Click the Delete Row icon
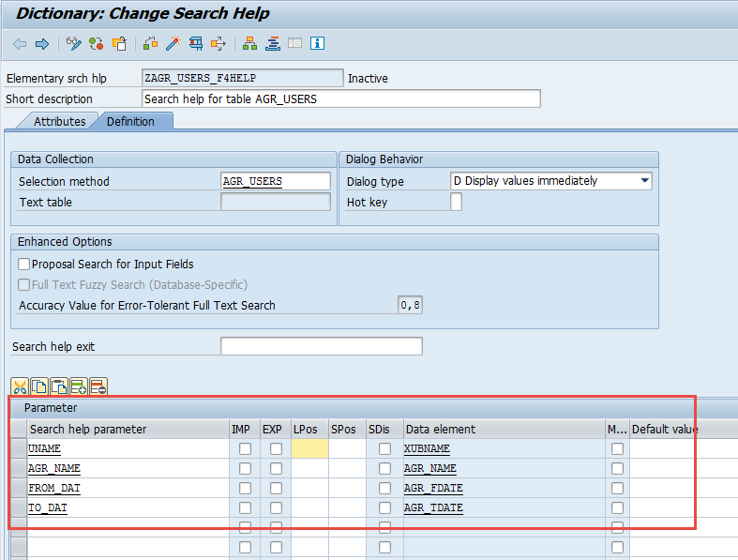This screenshot has width=738, height=560. [x=98, y=387]
